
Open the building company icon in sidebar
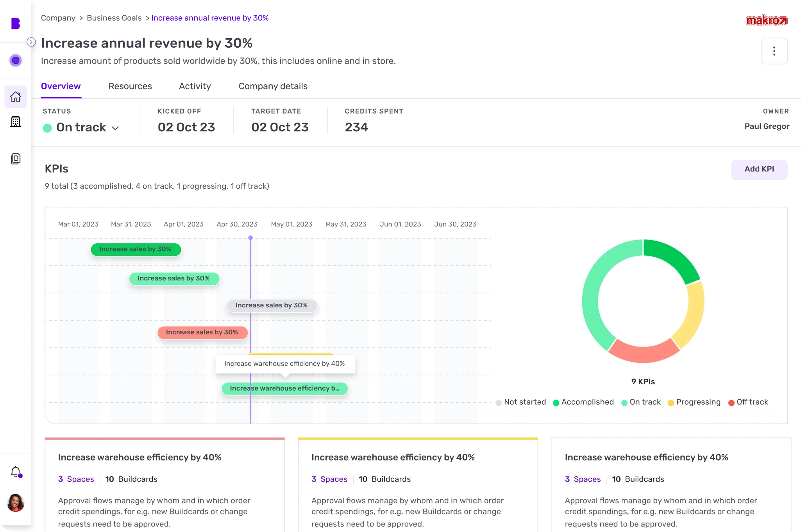16,122
